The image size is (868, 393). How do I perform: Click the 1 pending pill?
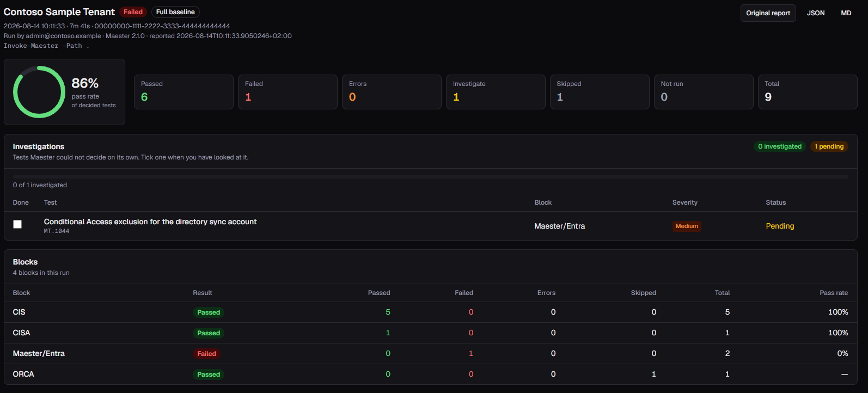click(x=829, y=146)
